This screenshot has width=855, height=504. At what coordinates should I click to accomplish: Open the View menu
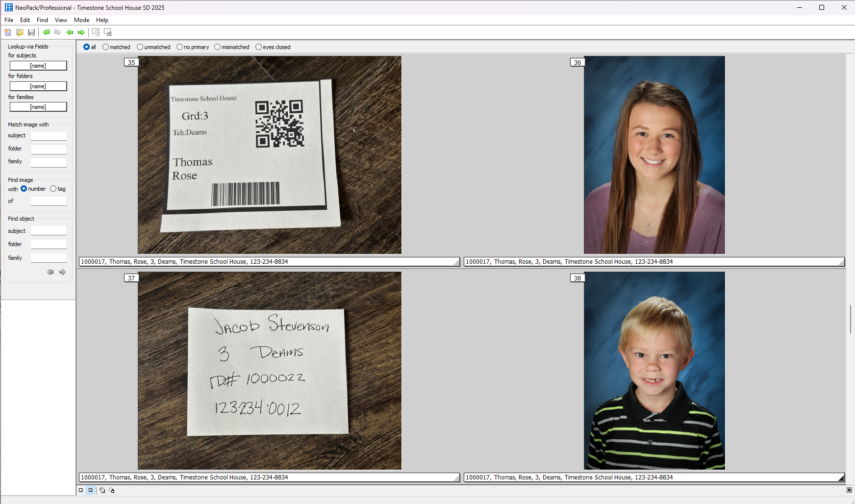click(61, 20)
